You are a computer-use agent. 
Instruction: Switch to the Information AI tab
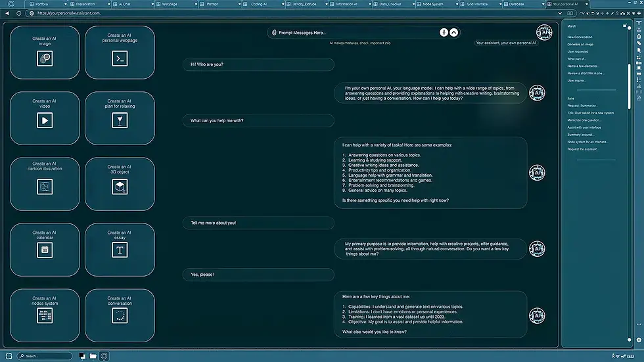click(350, 4)
